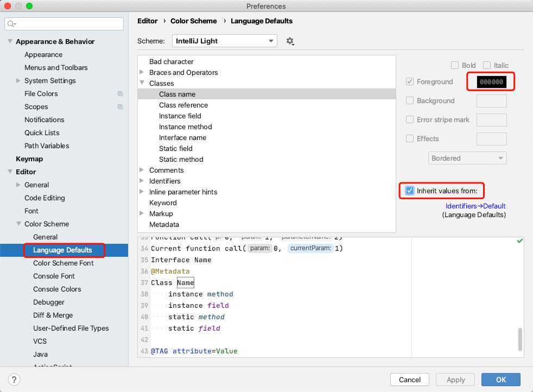Open Console Colors settings

(x=57, y=289)
